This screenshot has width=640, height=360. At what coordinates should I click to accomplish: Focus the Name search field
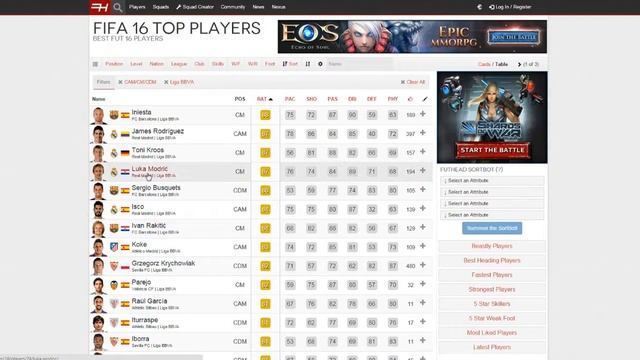(x=359, y=64)
